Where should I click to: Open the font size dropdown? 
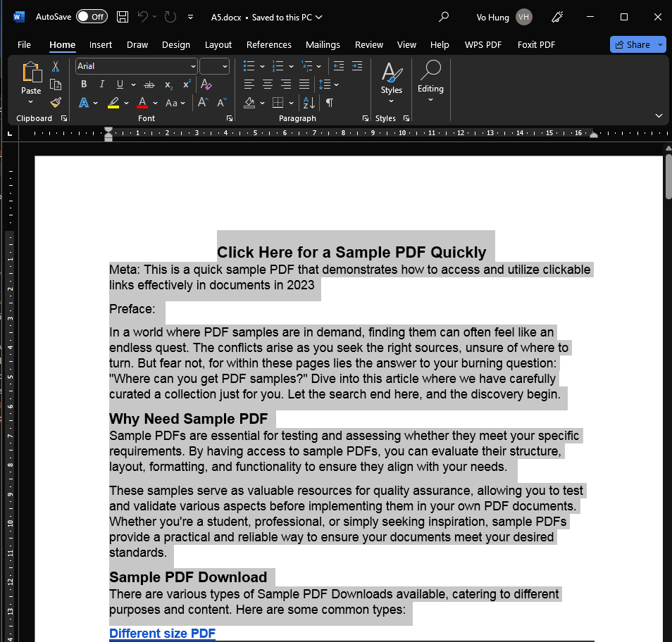click(225, 66)
